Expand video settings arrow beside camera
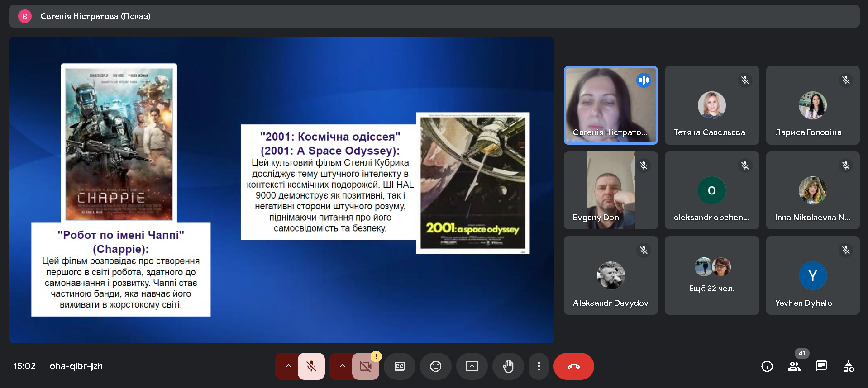The height and width of the screenshot is (388, 868). pos(342,366)
